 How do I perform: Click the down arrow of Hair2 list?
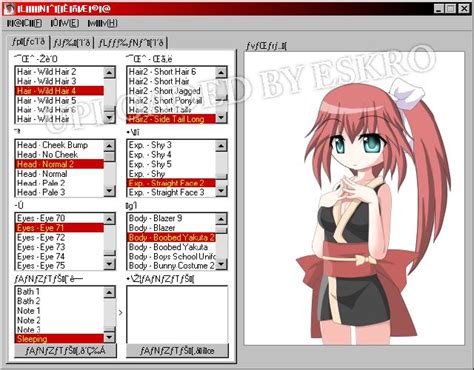coord(221,117)
